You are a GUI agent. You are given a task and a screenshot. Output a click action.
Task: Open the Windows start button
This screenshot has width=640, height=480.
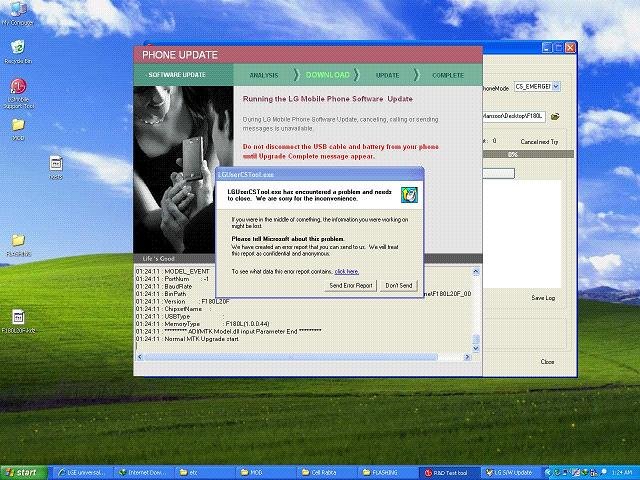pos(24,473)
